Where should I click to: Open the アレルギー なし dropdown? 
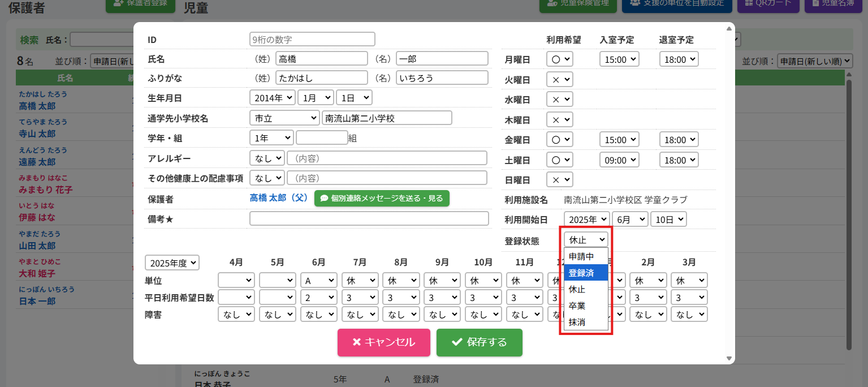coord(267,158)
